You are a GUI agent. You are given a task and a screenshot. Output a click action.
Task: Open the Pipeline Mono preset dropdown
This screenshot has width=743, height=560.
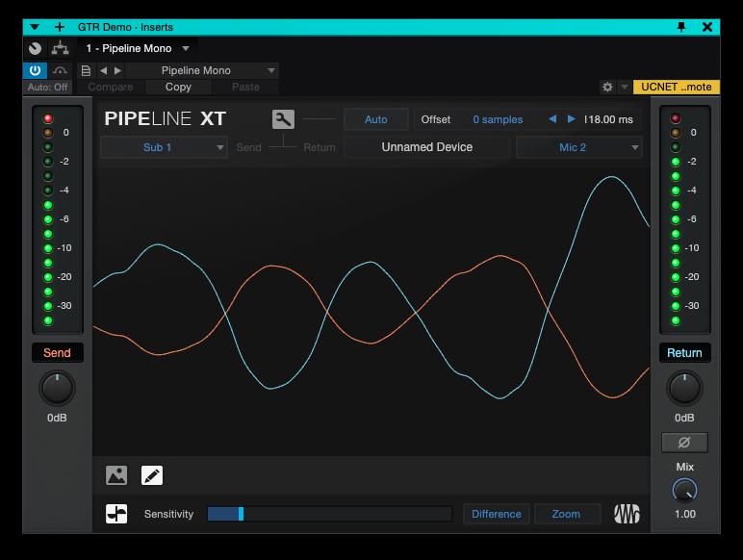(202, 70)
